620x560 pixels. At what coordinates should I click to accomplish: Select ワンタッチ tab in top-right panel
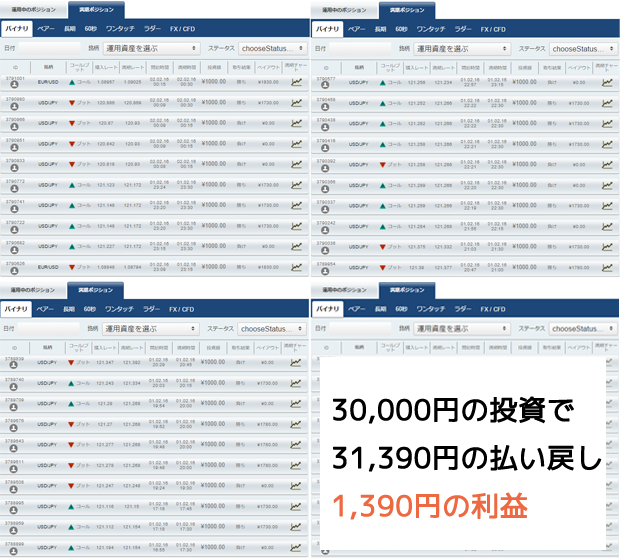click(431, 29)
